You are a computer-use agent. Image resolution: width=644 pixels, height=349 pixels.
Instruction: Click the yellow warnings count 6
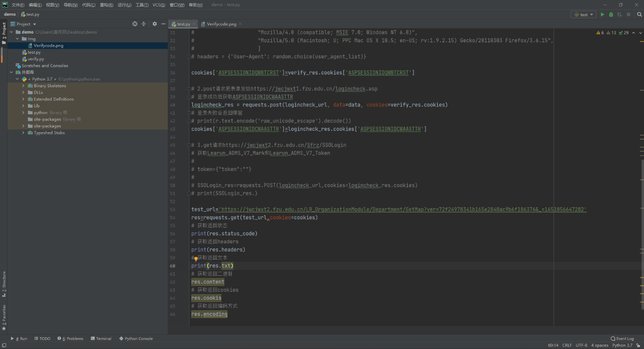tap(600, 33)
